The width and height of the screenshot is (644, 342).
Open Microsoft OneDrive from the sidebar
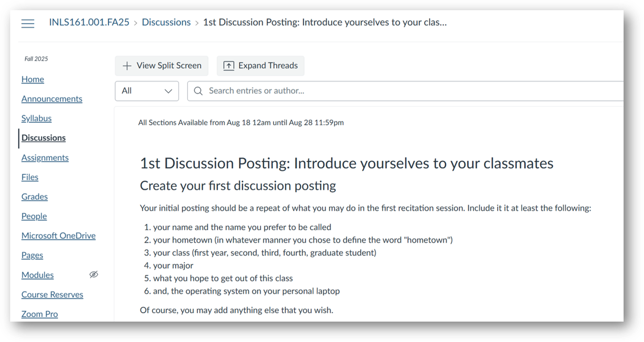[x=58, y=235]
